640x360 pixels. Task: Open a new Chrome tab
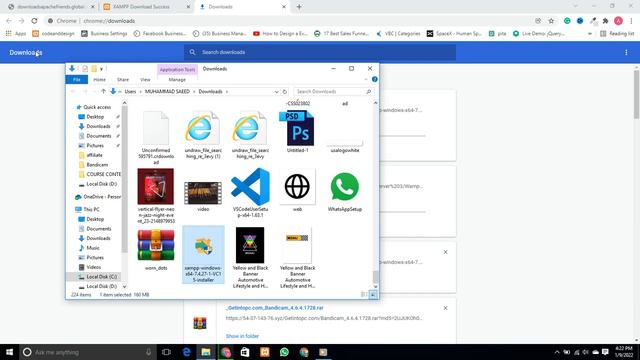click(x=299, y=7)
